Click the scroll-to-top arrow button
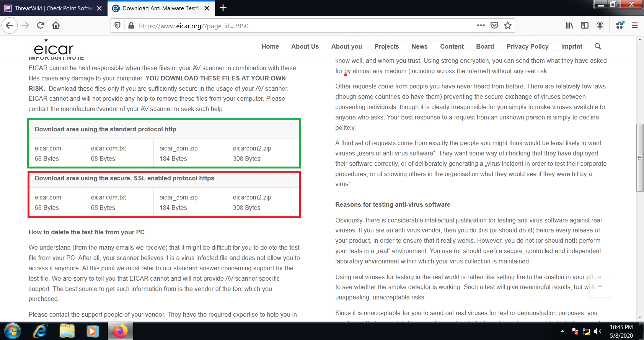The height and width of the screenshot is (340, 644). tap(600, 286)
